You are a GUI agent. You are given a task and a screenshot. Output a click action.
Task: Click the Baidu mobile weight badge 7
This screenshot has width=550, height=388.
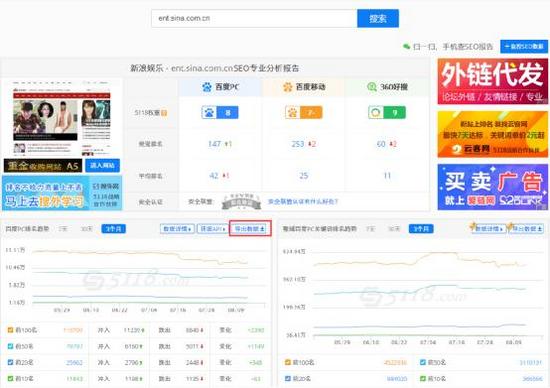point(303,113)
